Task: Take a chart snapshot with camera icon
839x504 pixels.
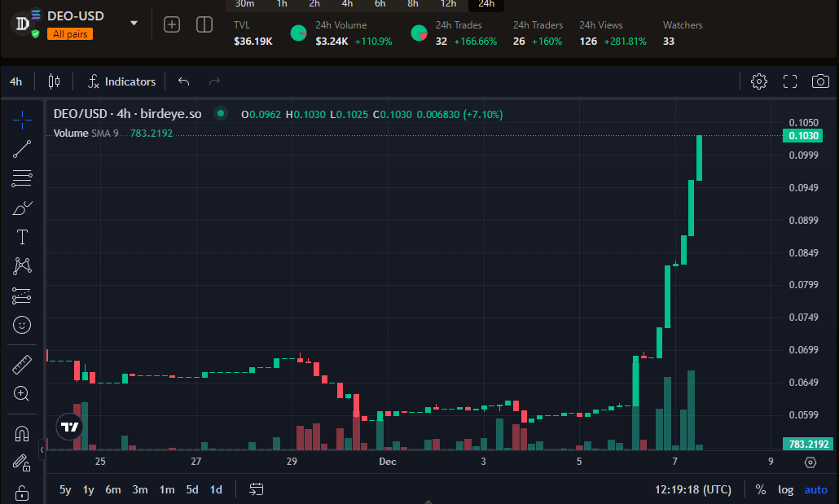Action: 820,81
